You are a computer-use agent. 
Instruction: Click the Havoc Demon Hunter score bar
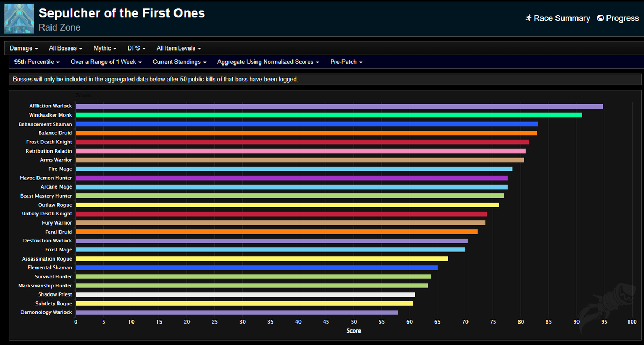click(291, 178)
